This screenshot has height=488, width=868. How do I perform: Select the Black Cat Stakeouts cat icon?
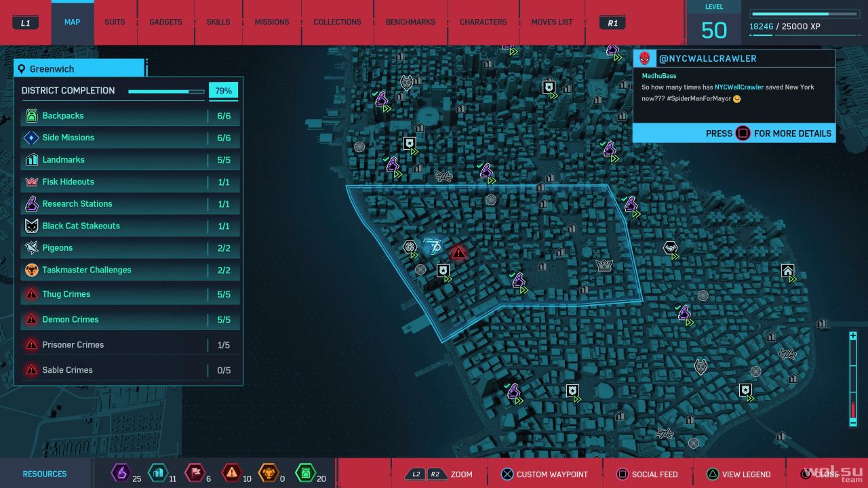[31, 226]
